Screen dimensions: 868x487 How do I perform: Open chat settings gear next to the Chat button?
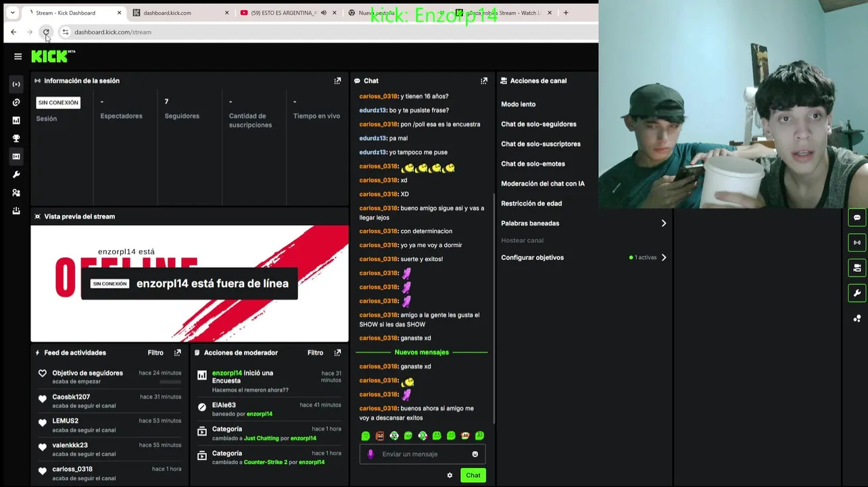(450, 476)
